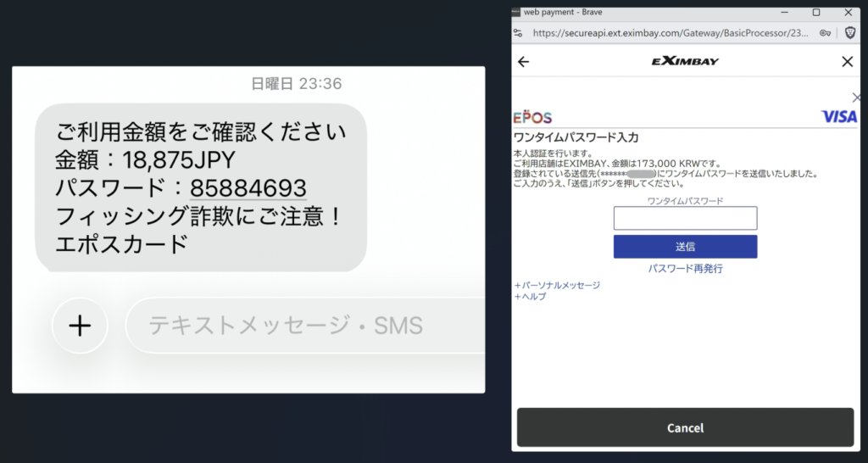This screenshot has width=868, height=463.
Task: Open Brave Shields lion icon
Action: [x=850, y=33]
